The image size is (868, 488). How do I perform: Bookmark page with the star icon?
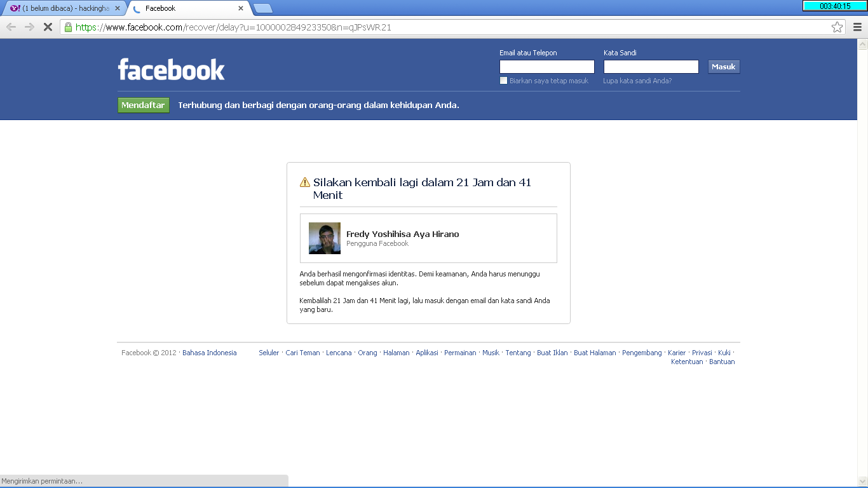click(837, 27)
